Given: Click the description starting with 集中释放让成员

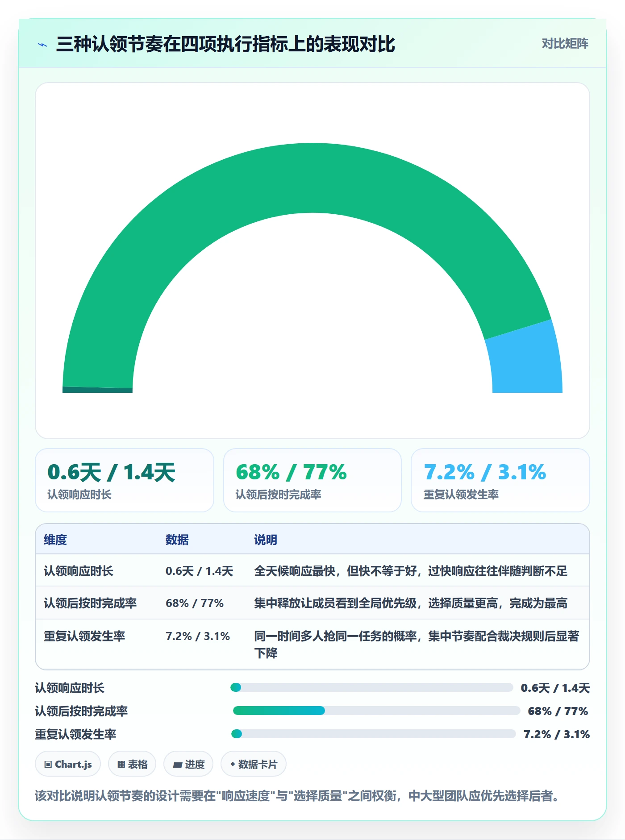Looking at the screenshot, I should point(411,603).
